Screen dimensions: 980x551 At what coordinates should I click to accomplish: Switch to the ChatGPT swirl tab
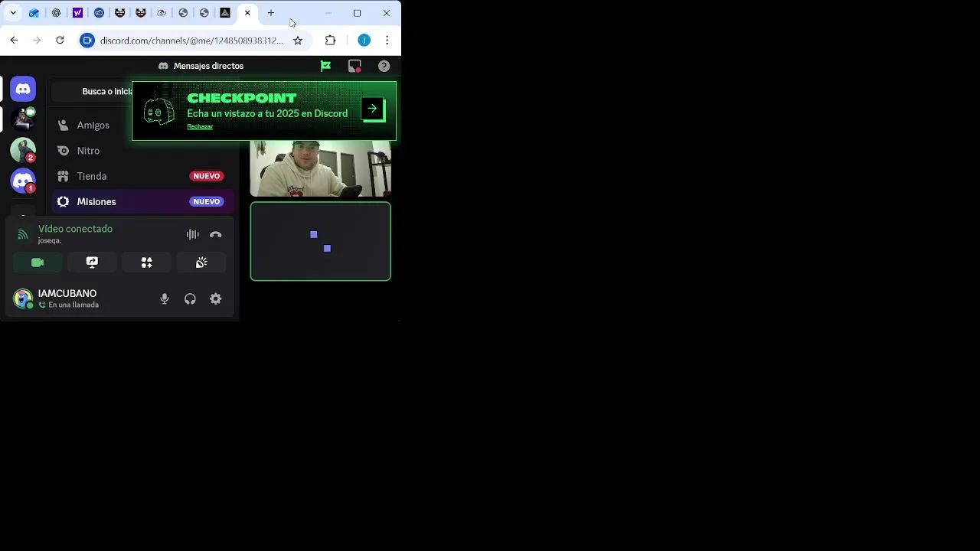56,13
